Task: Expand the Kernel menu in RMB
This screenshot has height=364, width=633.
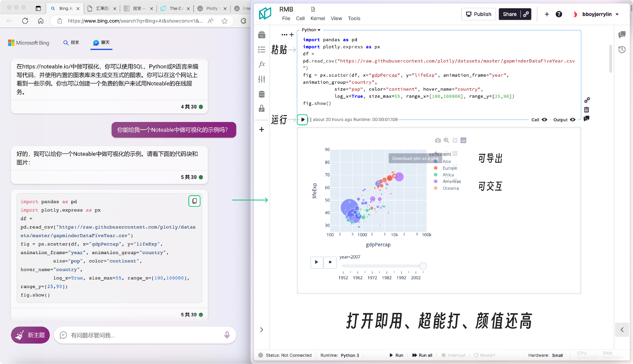Action: tap(317, 18)
